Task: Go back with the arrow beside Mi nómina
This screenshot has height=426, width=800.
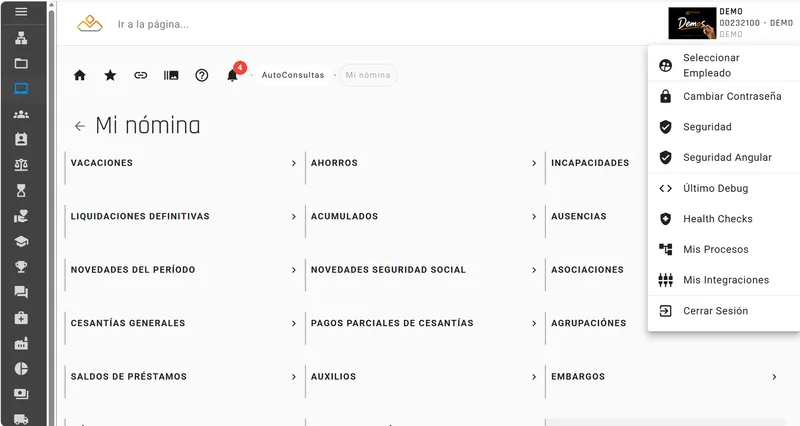Action: point(80,126)
